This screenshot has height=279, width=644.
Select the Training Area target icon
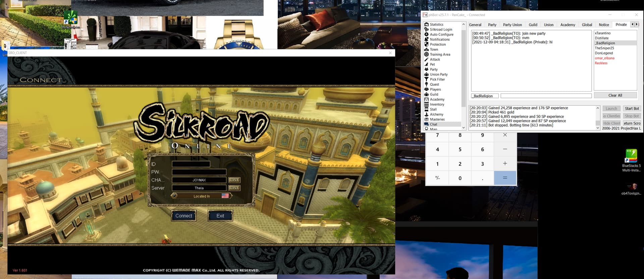click(427, 54)
